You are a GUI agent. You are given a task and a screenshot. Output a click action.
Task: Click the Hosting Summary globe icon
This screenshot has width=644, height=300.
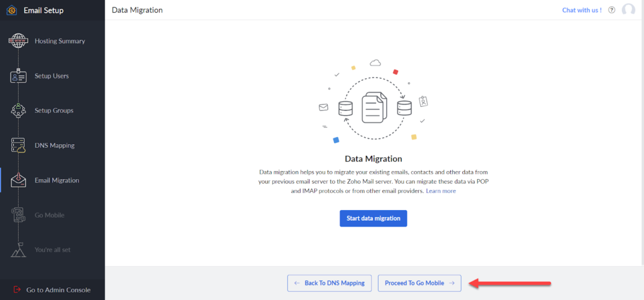[x=18, y=41]
